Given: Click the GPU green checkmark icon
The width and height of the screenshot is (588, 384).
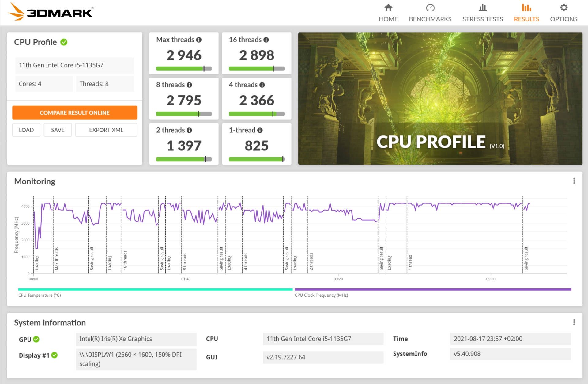Looking at the screenshot, I should click(x=36, y=339).
